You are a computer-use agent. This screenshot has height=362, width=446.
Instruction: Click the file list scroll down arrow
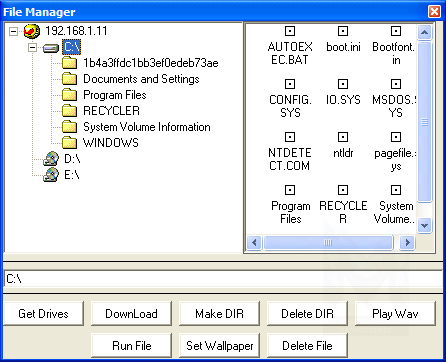424,225
